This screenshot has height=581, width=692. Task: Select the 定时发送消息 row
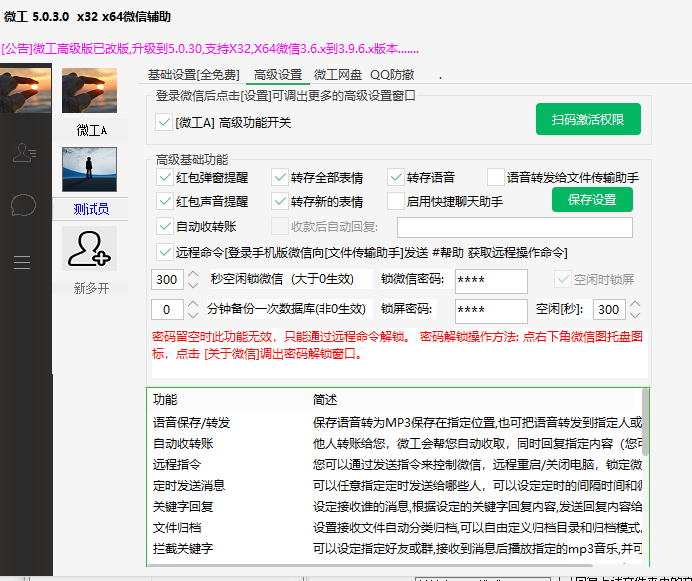[395, 486]
